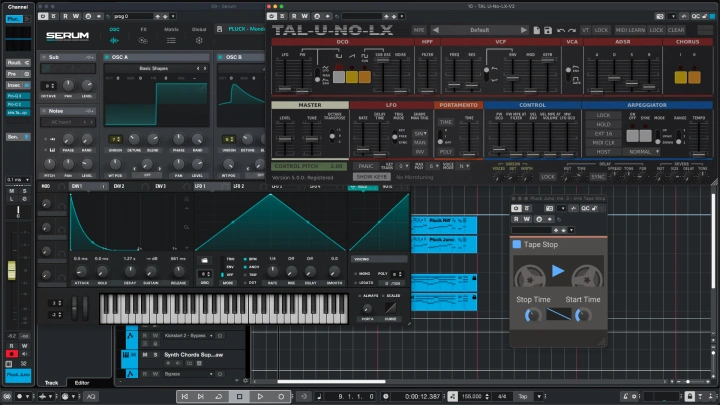Select next Basic Shapes wavetable
Screen dimensions: 720x405
(x=205, y=68)
